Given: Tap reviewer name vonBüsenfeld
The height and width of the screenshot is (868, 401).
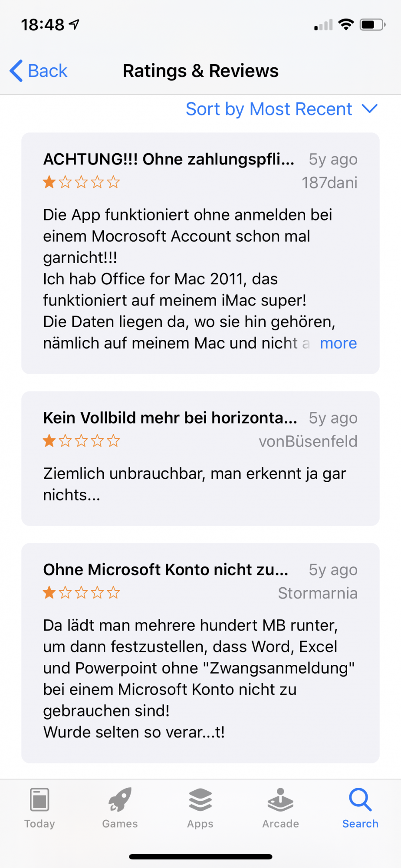Looking at the screenshot, I should coord(308,441).
